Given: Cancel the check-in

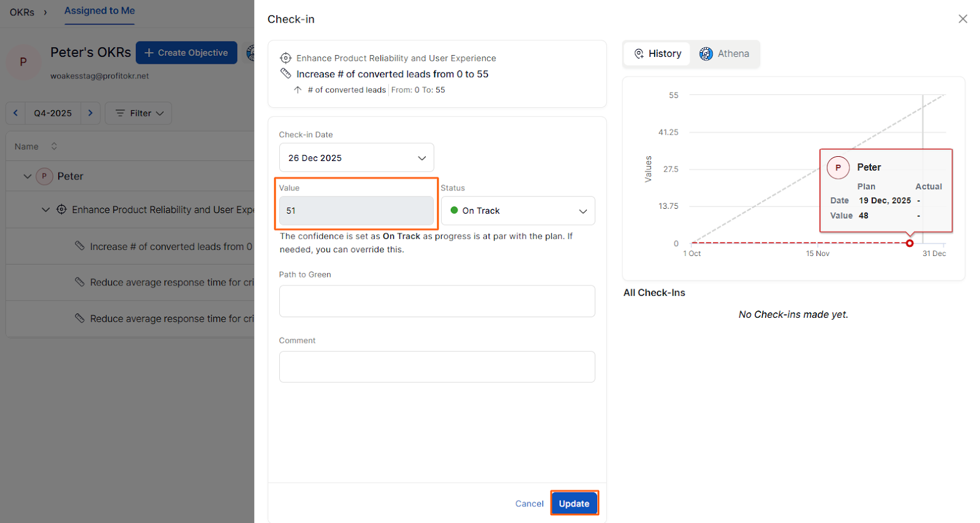Looking at the screenshot, I should [x=529, y=503].
